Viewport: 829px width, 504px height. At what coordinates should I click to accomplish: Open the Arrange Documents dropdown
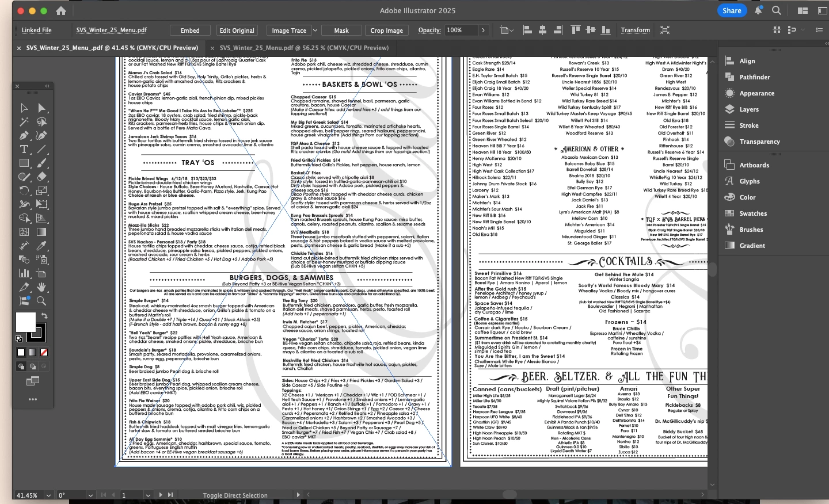(803, 11)
